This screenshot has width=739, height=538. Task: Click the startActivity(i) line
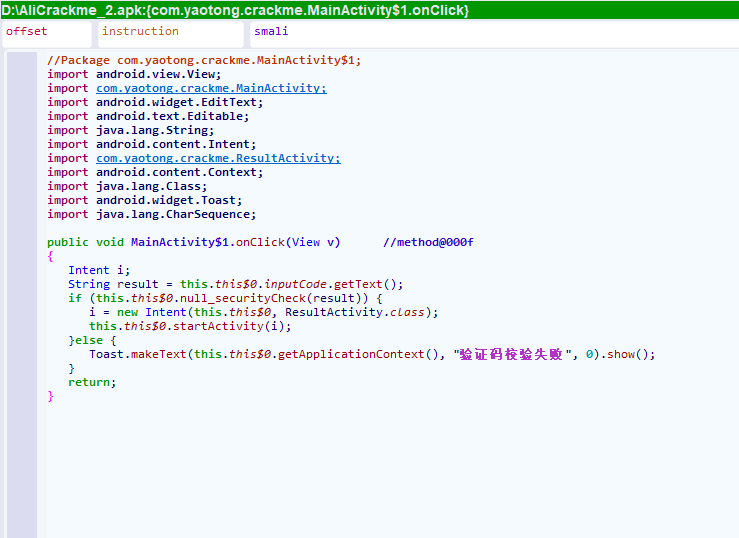tap(190, 326)
